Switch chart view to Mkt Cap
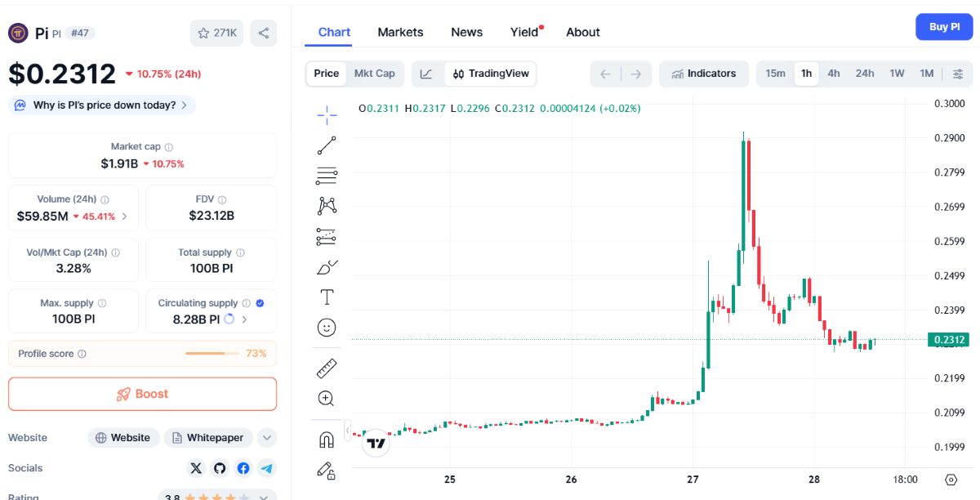Screen dimensions: 980x500 pos(374,74)
